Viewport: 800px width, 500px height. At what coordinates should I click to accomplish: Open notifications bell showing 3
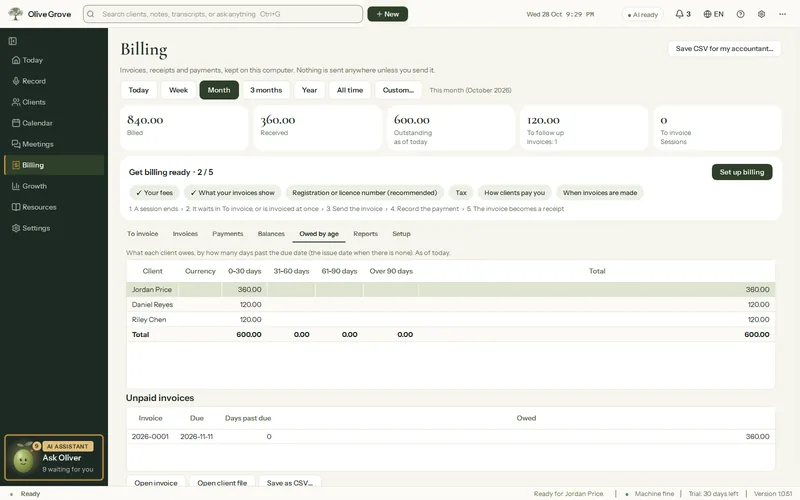[683, 14]
